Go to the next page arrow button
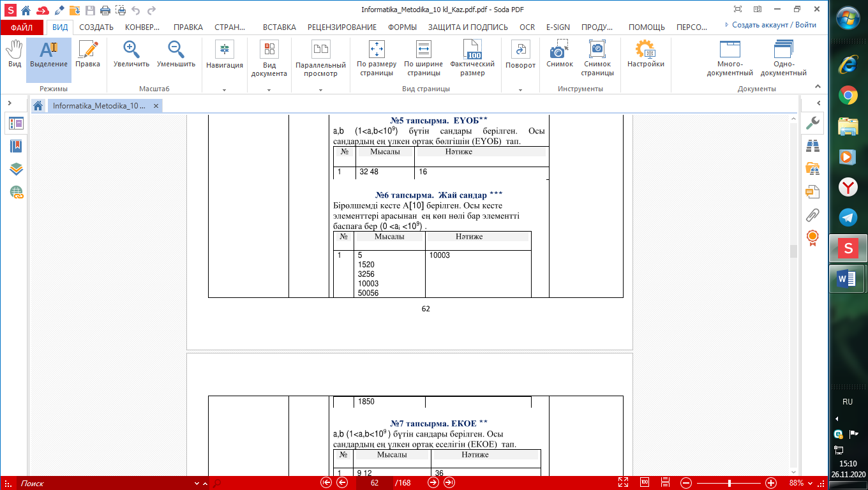Viewport: 868px width, 490px height. (433, 483)
